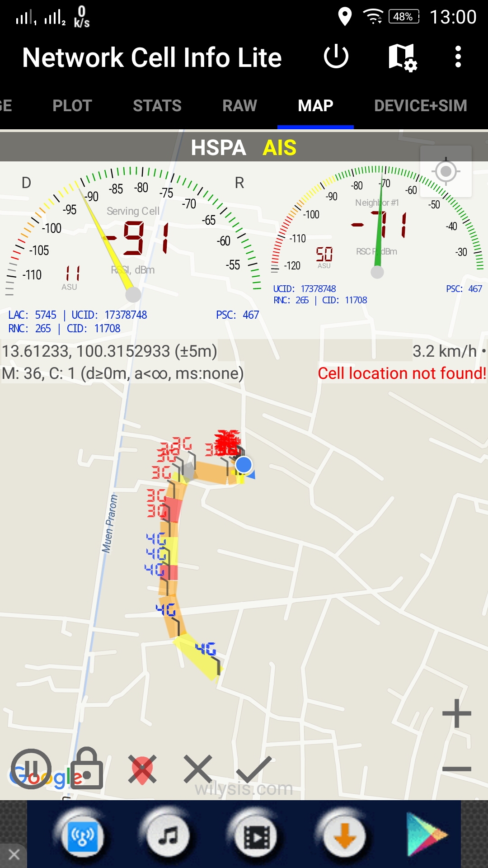Tap serving cell CID: 11708 value

click(x=94, y=328)
